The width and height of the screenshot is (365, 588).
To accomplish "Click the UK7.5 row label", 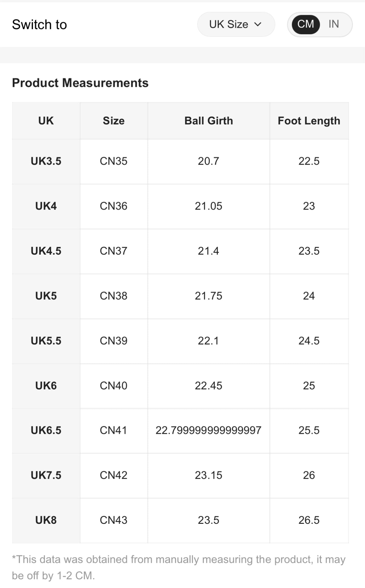I will [46, 475].
